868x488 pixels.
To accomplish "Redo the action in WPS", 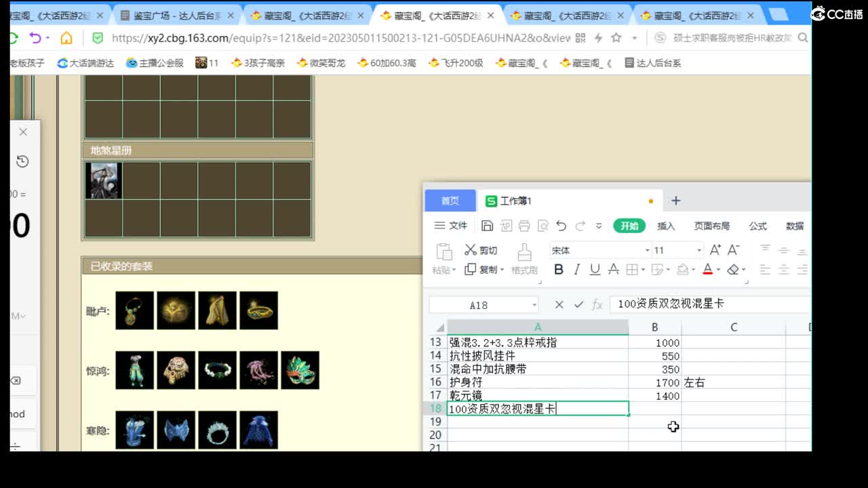I will click(580, 226).
